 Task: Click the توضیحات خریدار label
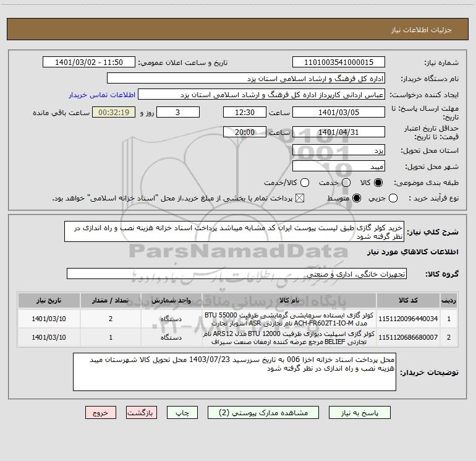(x=429, y=373)
